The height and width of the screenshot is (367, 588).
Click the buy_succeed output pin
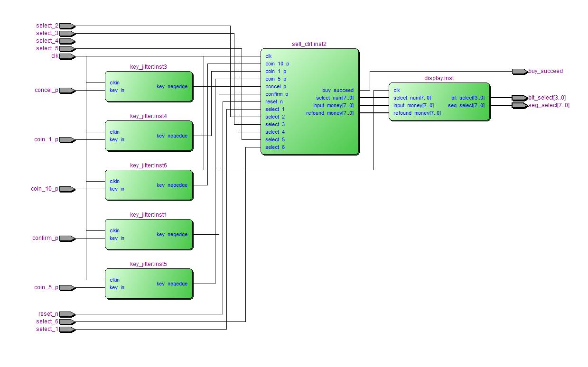520,71
